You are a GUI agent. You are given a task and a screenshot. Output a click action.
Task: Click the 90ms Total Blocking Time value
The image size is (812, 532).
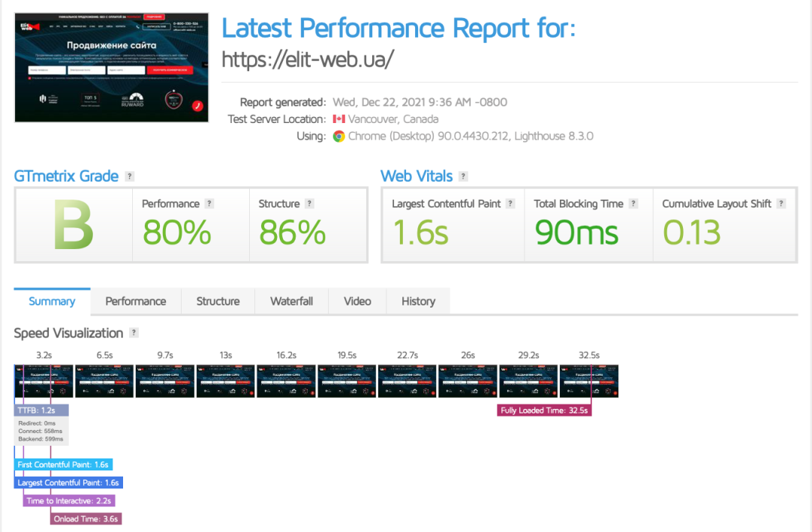576,232
